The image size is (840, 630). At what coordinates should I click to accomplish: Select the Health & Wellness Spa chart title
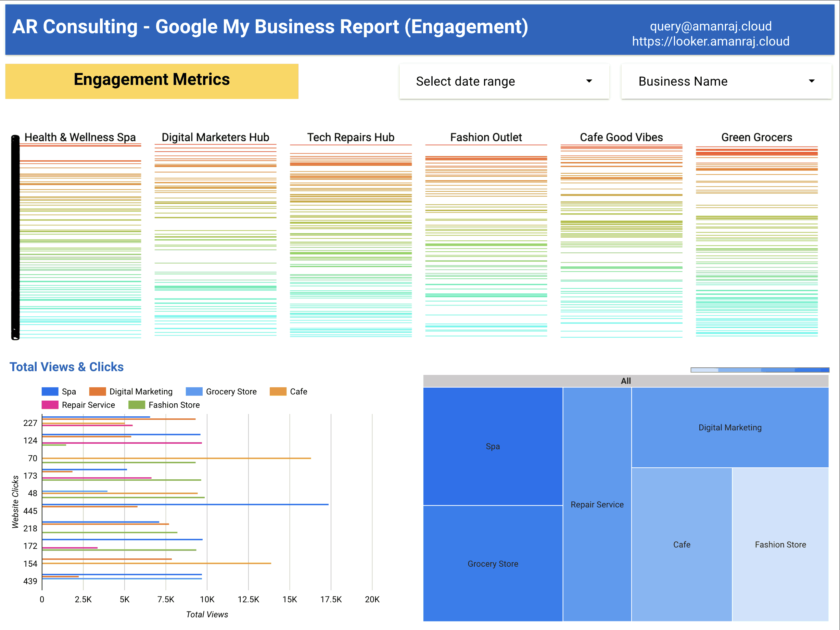[x=80, y=137]
